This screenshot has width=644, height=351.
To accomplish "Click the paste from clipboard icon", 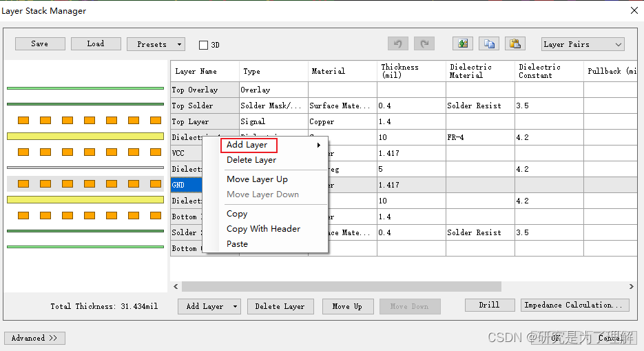I will (515, 43).
